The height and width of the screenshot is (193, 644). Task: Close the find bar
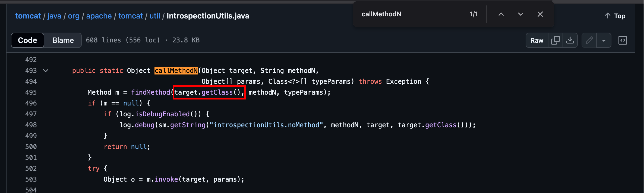coord(540,14)
